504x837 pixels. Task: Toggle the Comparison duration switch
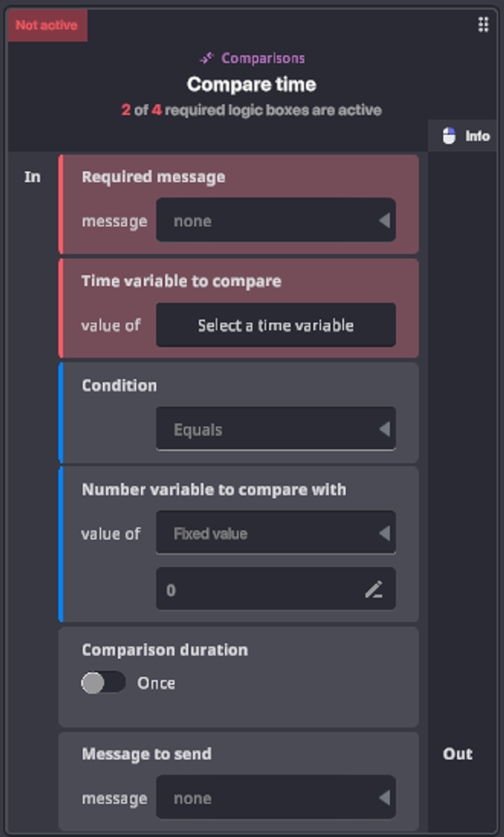coord(103,683)
